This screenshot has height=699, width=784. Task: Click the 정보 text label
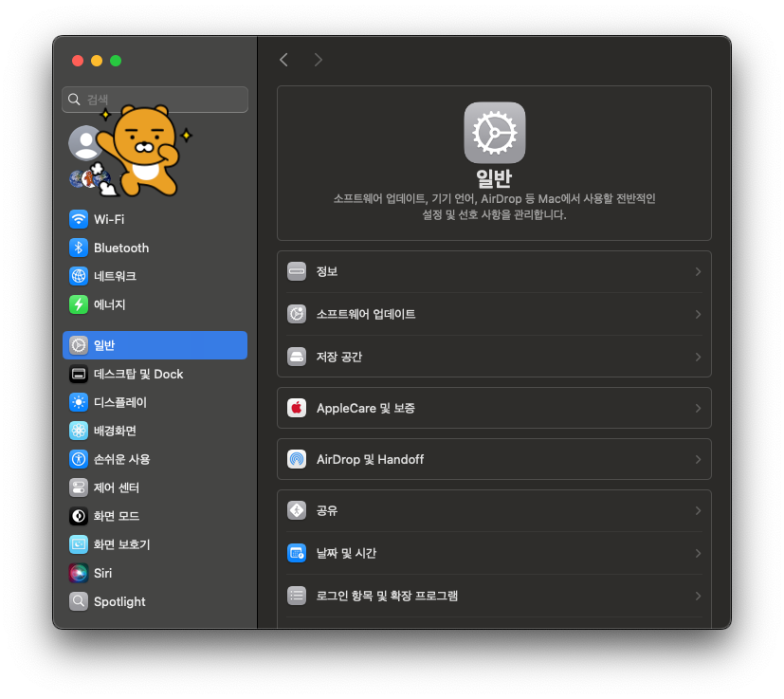327,271
